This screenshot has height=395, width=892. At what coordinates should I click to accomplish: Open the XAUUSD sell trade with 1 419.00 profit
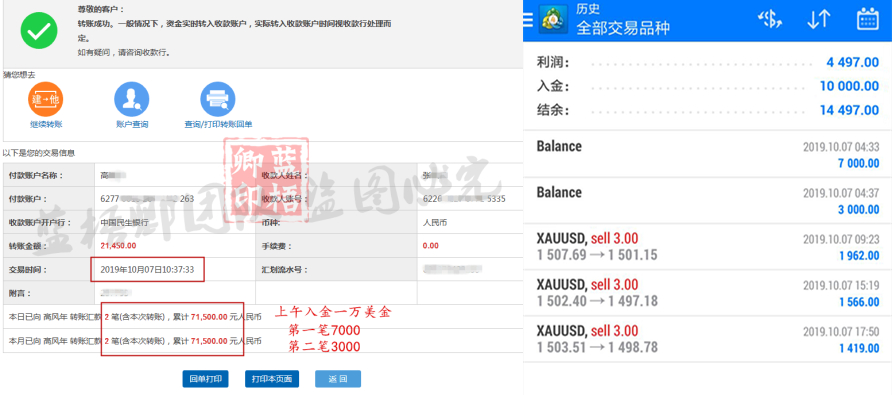point(708,339)
